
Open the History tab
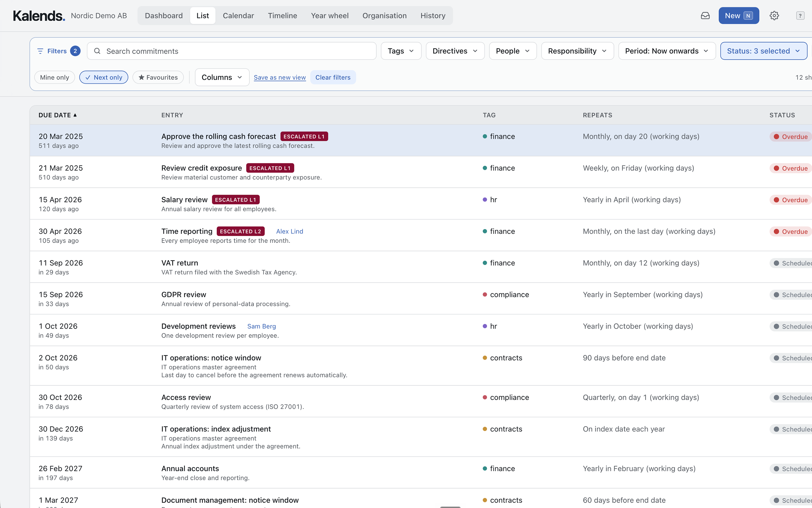click(433, 15)
